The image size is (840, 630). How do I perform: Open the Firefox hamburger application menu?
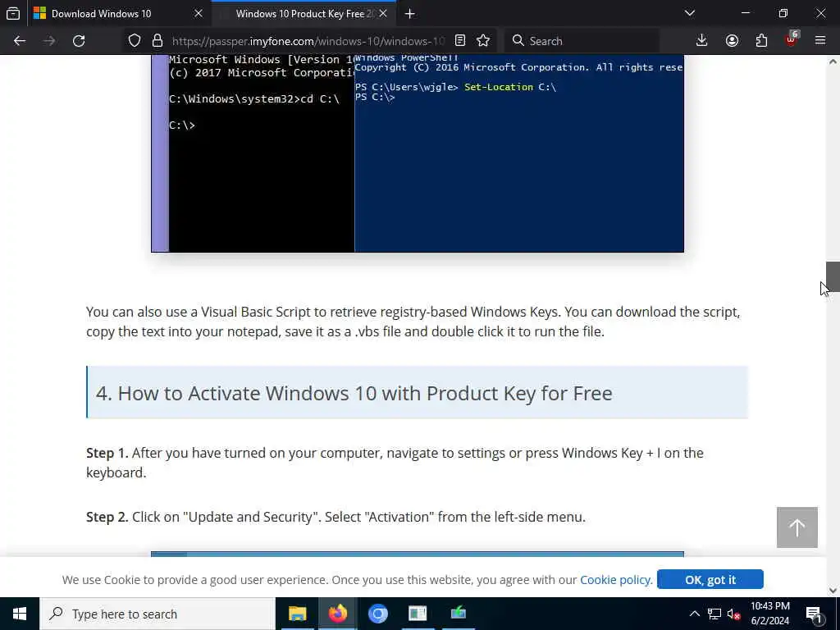[x=820, y=41]
